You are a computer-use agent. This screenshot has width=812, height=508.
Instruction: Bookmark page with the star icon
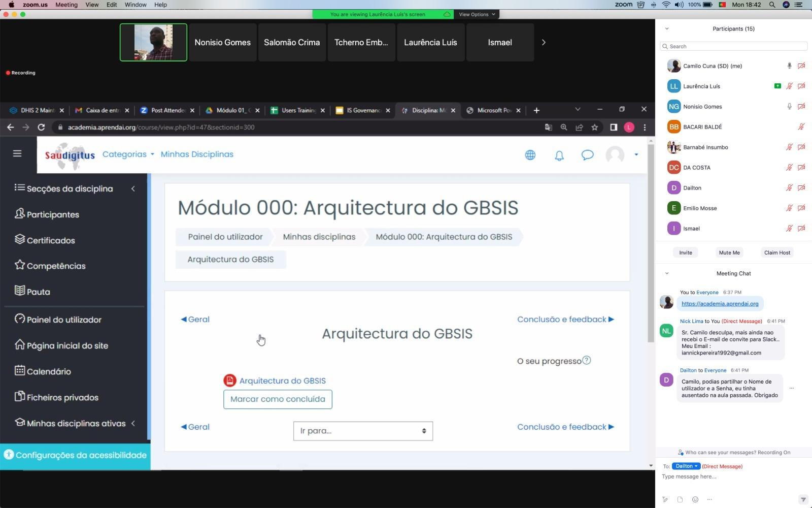coord(594,128)
